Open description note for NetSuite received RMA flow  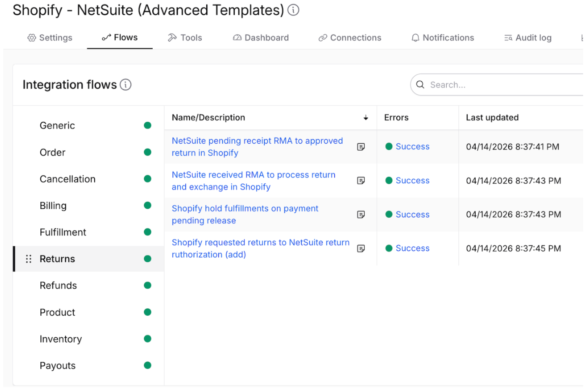click(361, 180)
